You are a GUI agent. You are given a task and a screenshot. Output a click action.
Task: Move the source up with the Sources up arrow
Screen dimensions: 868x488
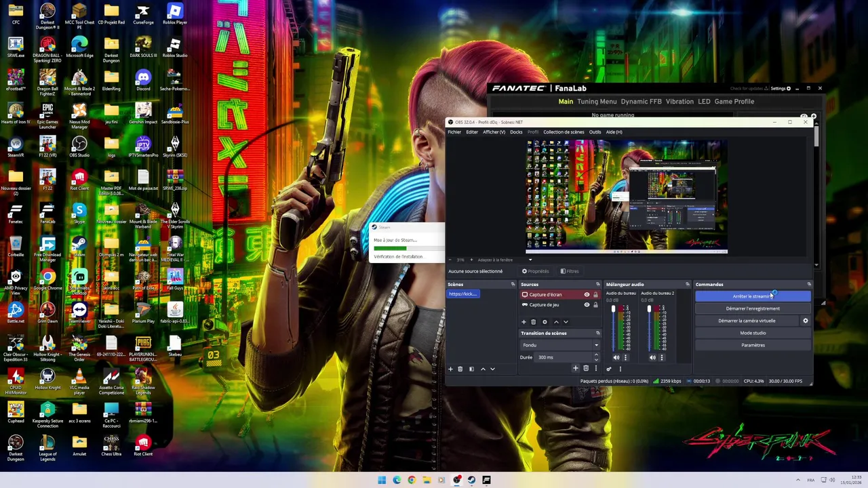coord(556,322)
